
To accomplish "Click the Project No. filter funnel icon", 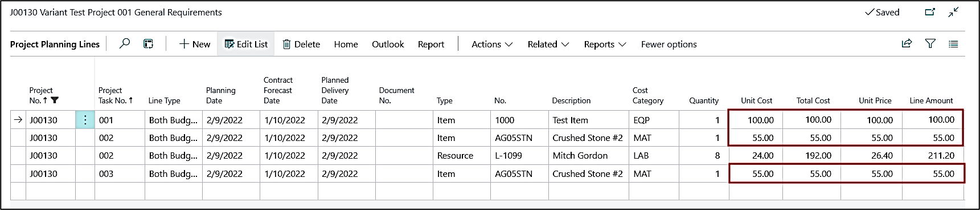I will (55, 100).
